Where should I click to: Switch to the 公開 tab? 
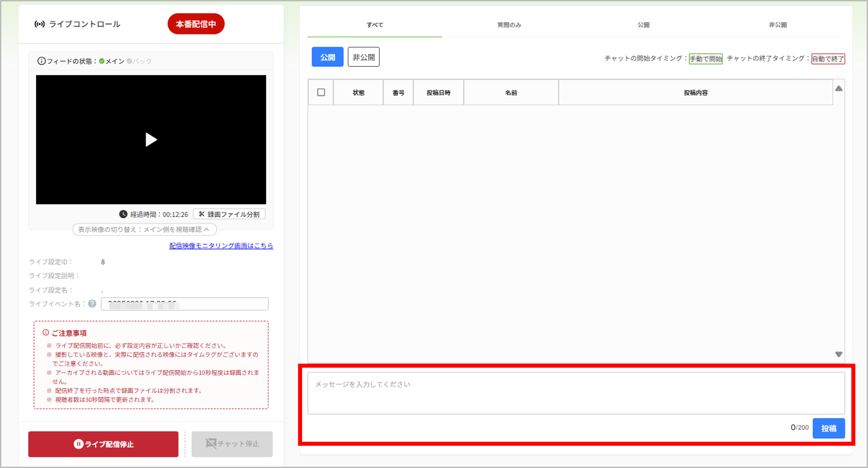pos(643,25)
